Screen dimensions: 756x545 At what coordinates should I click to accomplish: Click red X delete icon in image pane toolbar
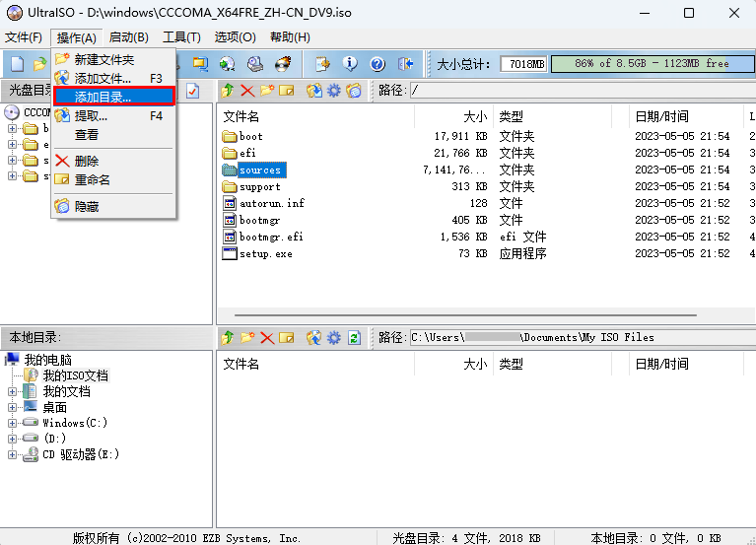[x=247, y=90]
